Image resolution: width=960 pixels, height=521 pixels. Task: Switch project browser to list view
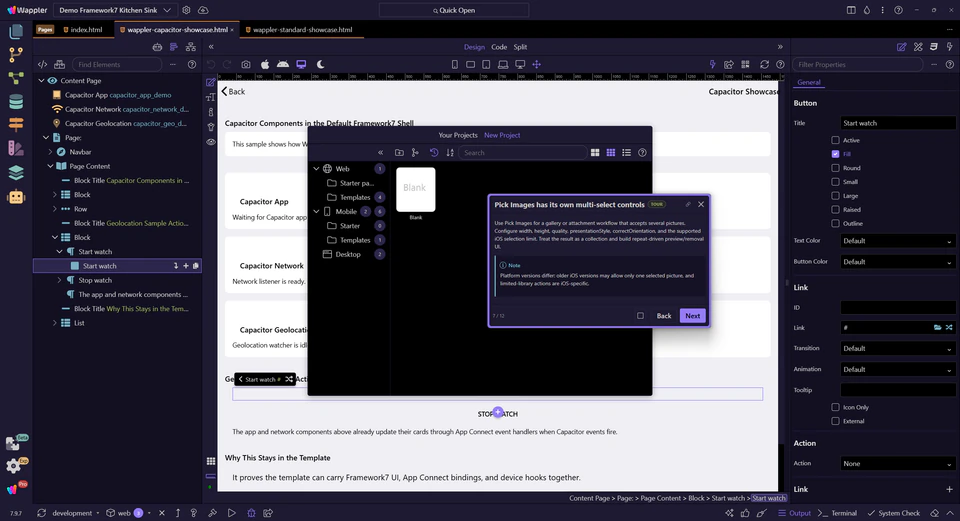tap(626, 152)
